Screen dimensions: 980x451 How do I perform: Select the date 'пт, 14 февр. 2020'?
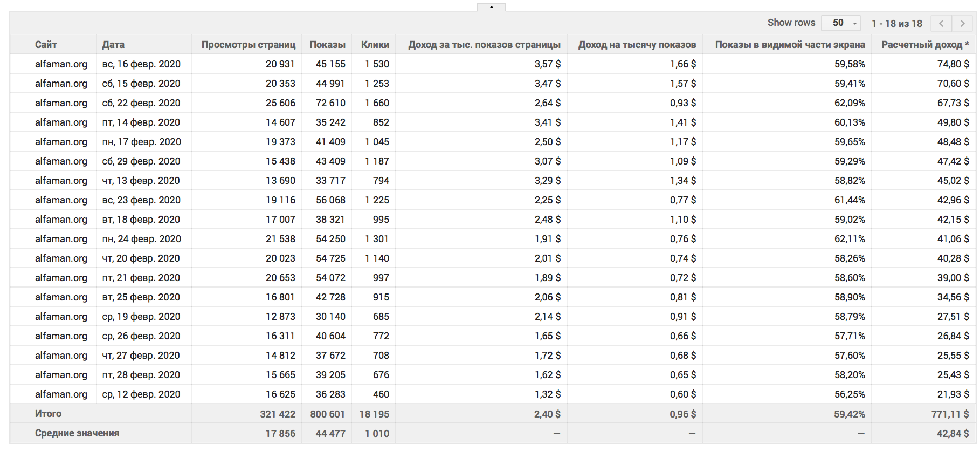(141, 122)
